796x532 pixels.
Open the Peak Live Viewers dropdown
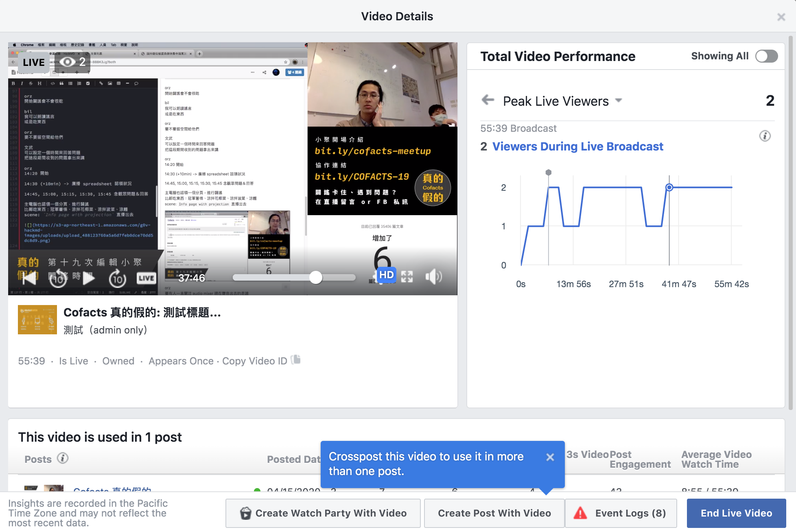click(x=562, y=101)
